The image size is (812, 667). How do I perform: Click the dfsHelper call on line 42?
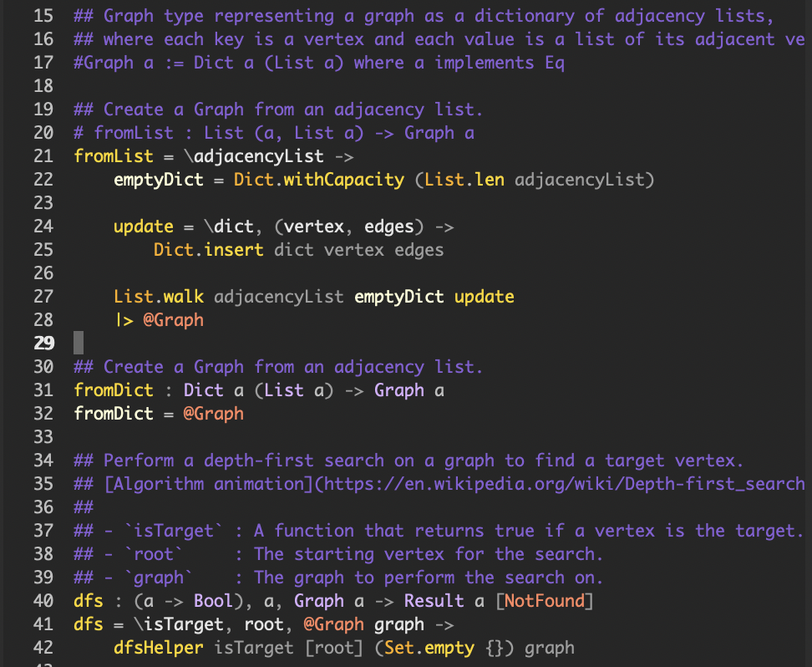(x=159, y=648)
